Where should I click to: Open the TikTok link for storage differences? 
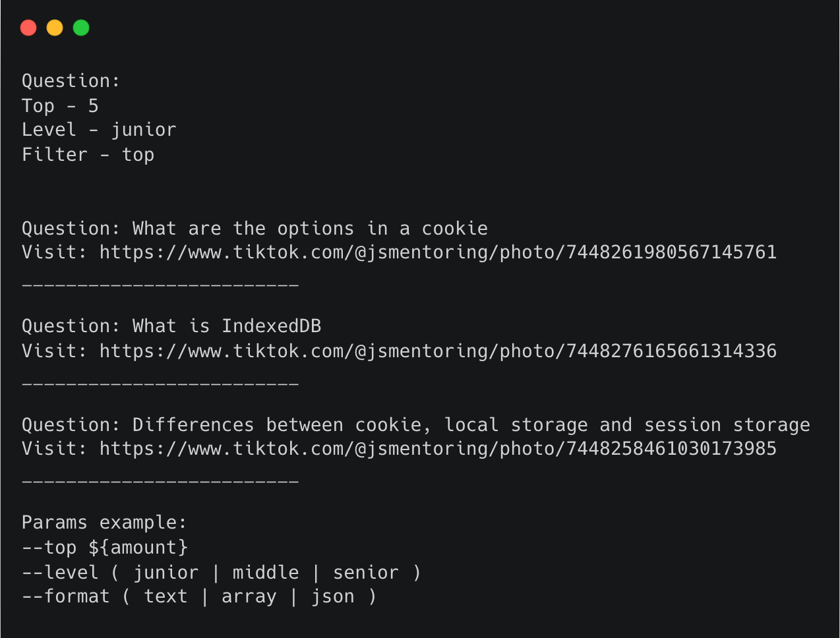438,449
